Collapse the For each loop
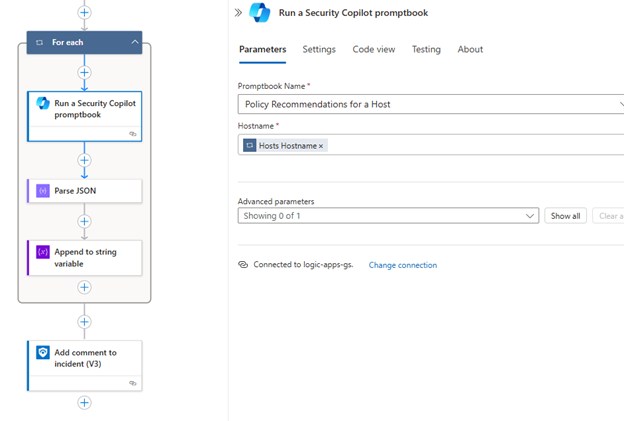624x421 pixels. [134, 43]
